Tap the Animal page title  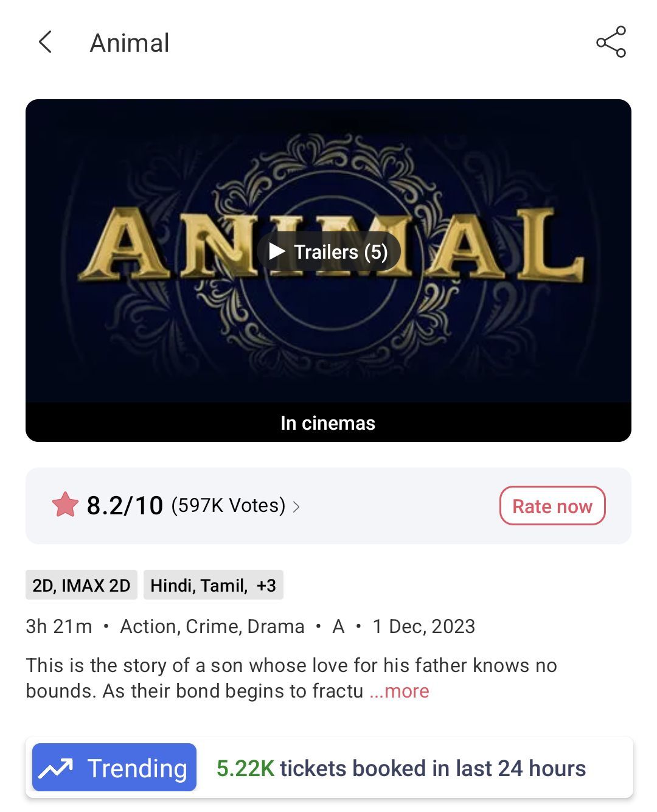point(130,43)
